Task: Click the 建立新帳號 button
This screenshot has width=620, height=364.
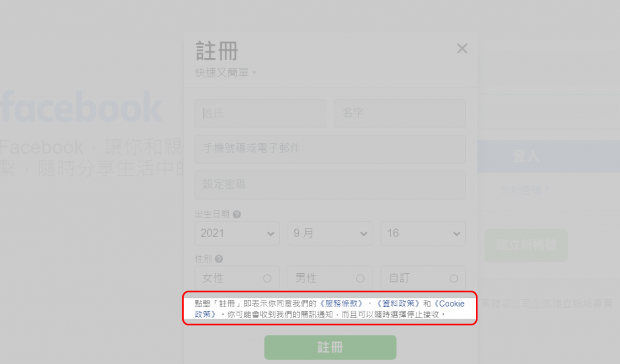Action: [526, 245]
